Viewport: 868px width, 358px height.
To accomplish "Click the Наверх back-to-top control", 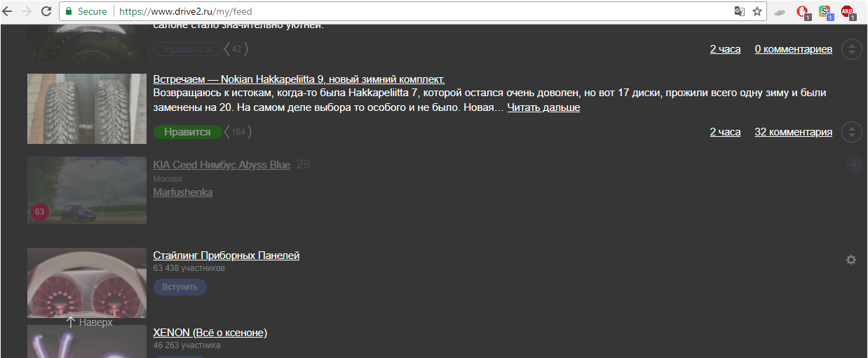I will click(x=89, y=322).
